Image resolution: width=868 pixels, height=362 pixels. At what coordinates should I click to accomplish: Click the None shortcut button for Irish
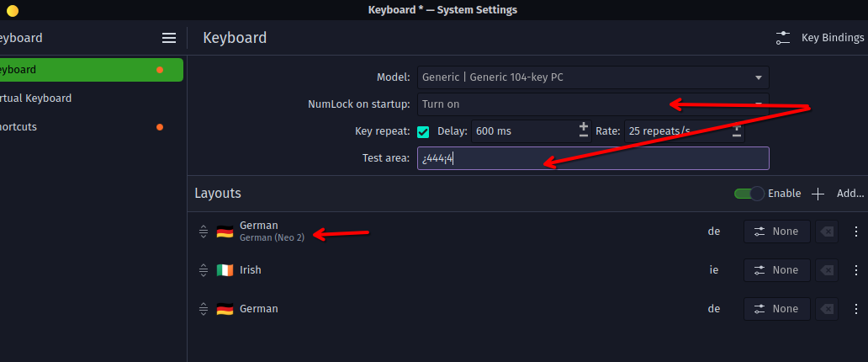tap(776, 270)
